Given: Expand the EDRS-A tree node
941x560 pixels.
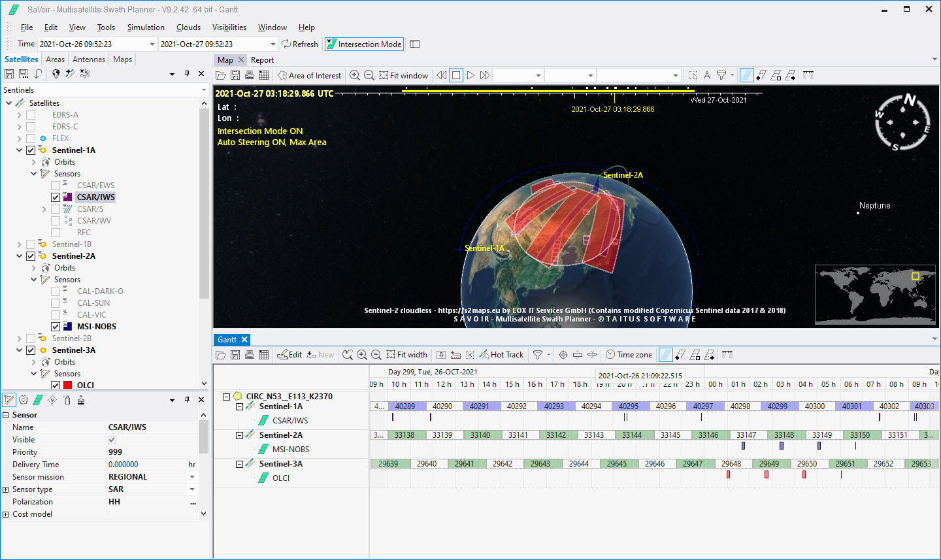Looking at the screenshot, I should tap(20, 115).
